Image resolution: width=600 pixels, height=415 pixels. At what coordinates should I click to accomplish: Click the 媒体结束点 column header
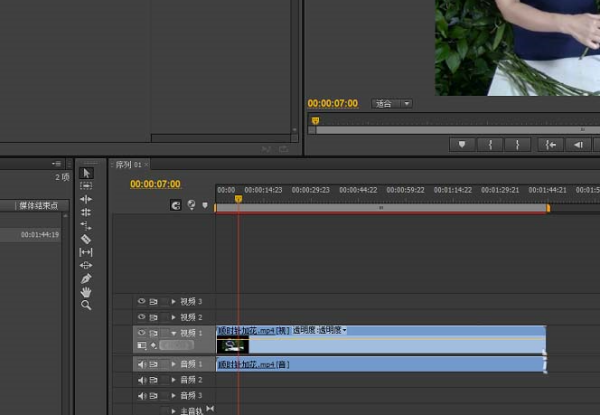pyautogui.click(x=39, y=206)
